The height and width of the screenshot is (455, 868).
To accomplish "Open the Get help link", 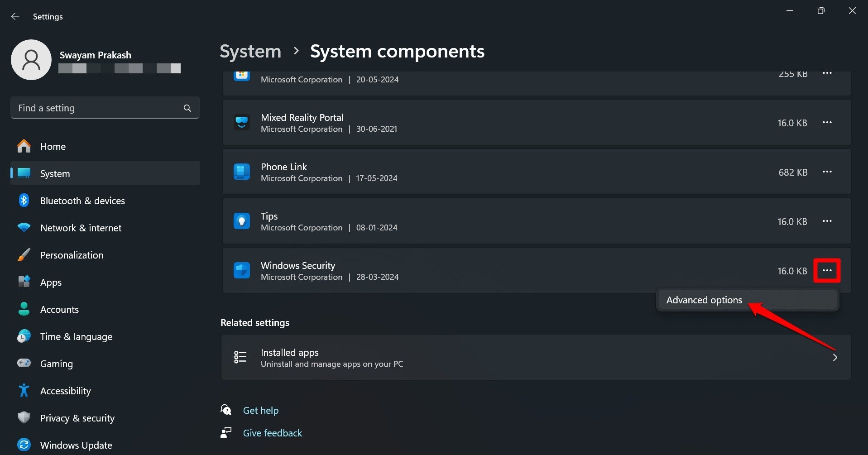I will coord(260,411).
